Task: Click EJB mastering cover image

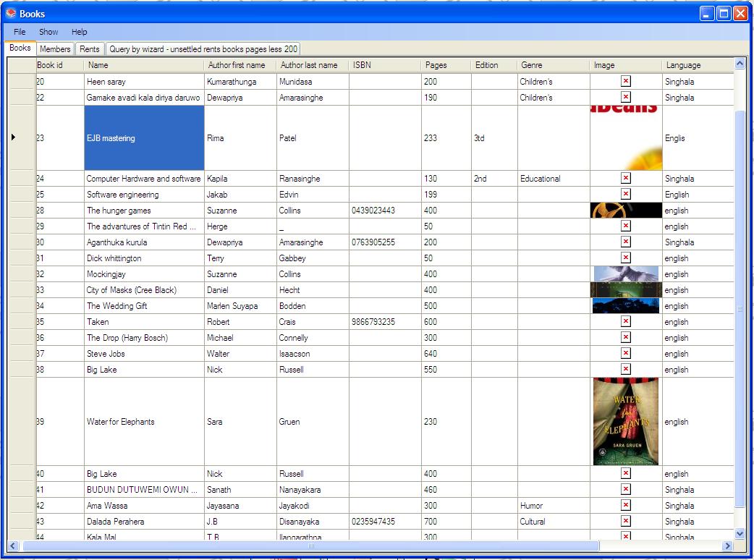Action: tap(626, 138)
